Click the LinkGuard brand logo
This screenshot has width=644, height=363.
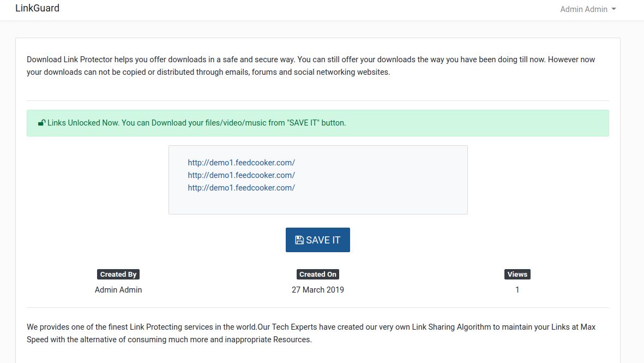pyautogui.click(x=37, y=8)
